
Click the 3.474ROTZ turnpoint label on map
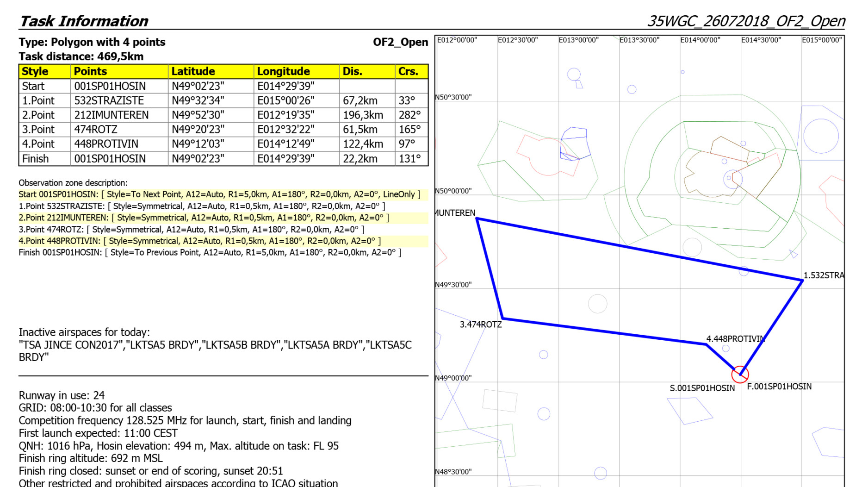coord(480,325)
